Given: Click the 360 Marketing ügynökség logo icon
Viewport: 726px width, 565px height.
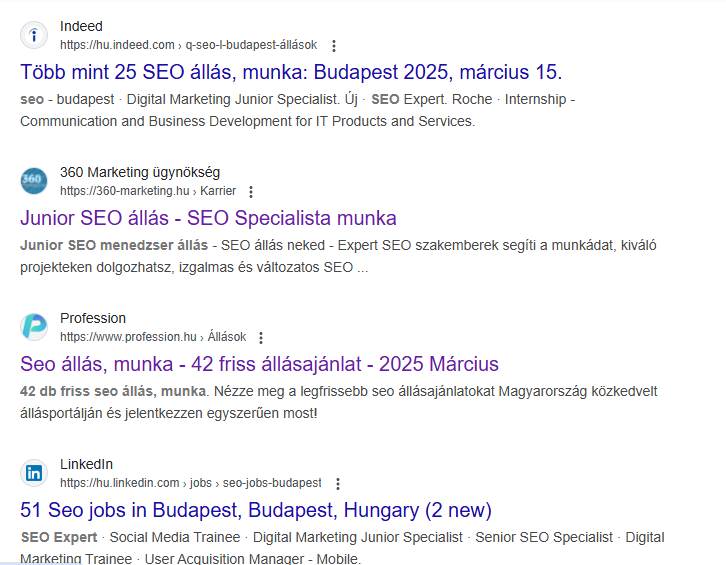Looking at the screenshot, I should pos(34,181).
